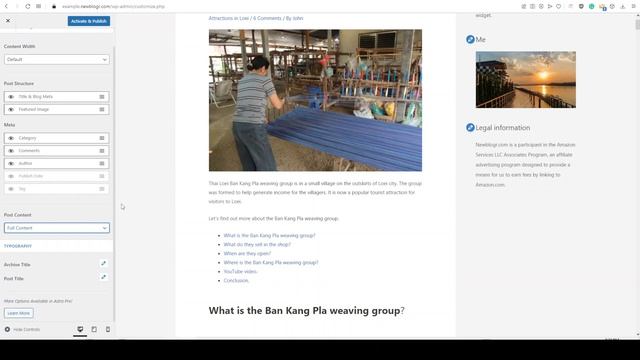The width and height of the screenshot is (640, 360).
Task: Close the WordPress customizer panel
Action: (x=8, y=20)
